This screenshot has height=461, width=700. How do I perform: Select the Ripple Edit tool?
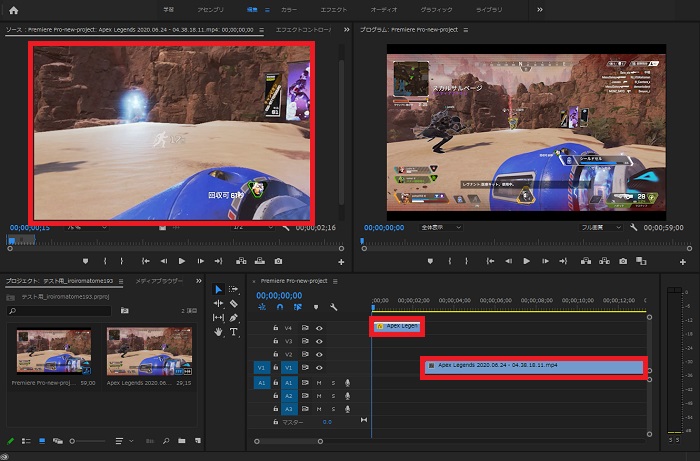point(218,303)
